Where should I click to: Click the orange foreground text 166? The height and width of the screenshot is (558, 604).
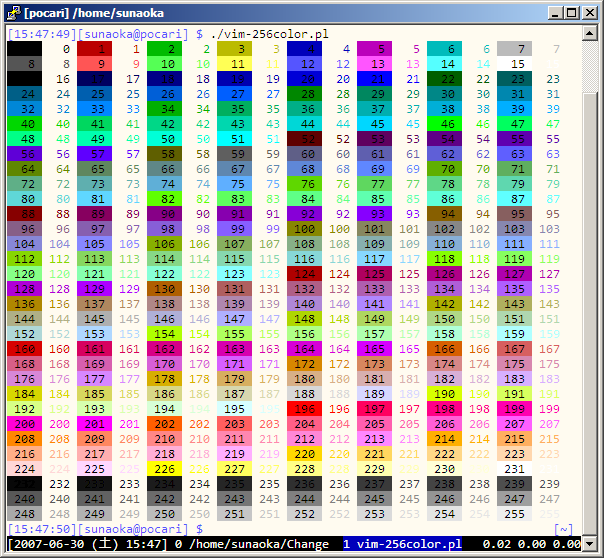(x=479, y=349)
